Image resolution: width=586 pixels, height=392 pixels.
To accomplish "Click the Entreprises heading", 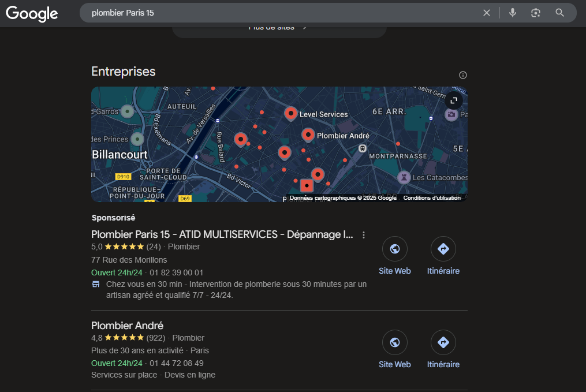I will [x=124, y=72].
